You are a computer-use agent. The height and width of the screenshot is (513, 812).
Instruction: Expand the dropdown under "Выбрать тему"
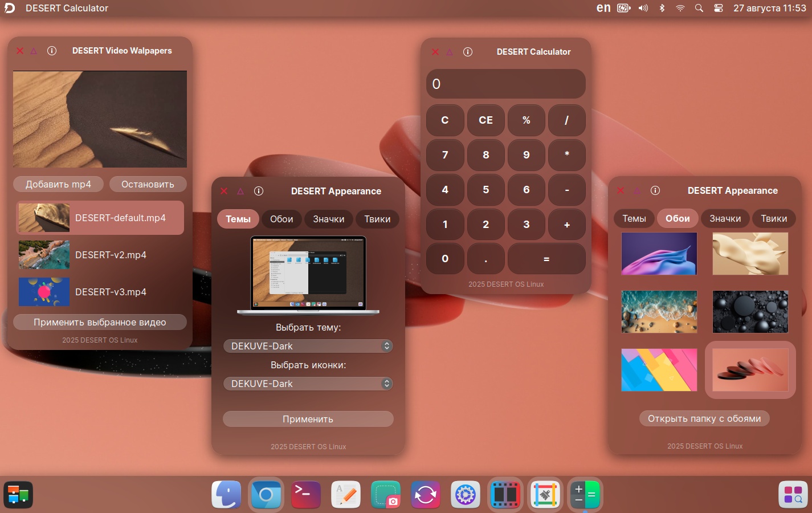tap(308, 346)
